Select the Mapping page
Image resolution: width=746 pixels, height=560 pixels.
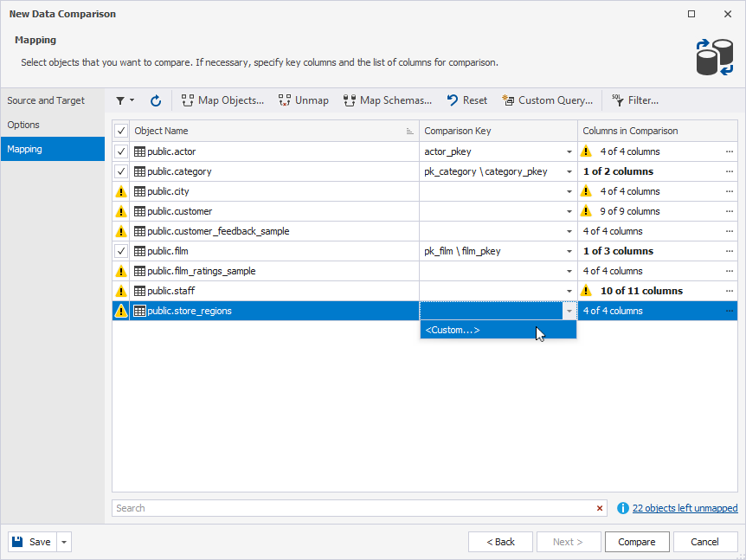pos(52,149)
